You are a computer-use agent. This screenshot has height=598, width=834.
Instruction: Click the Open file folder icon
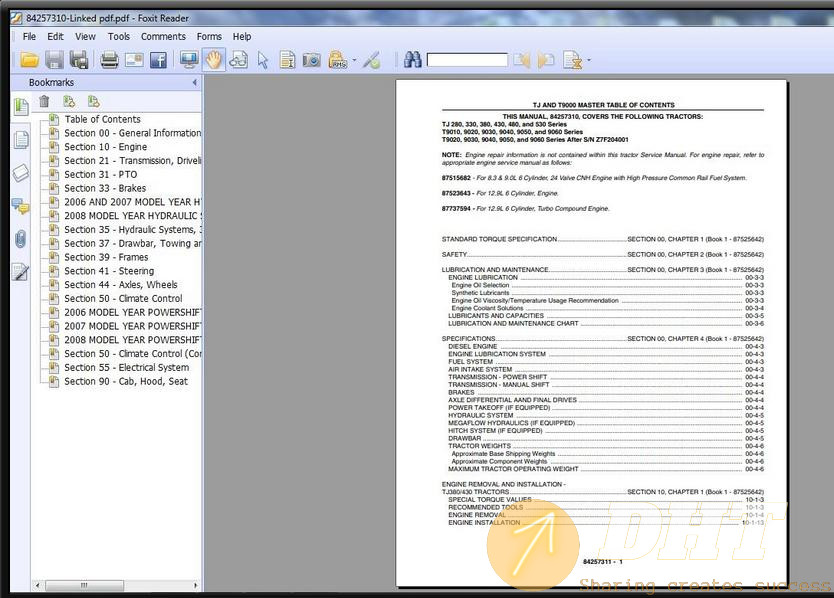click(x=29, y=60)
